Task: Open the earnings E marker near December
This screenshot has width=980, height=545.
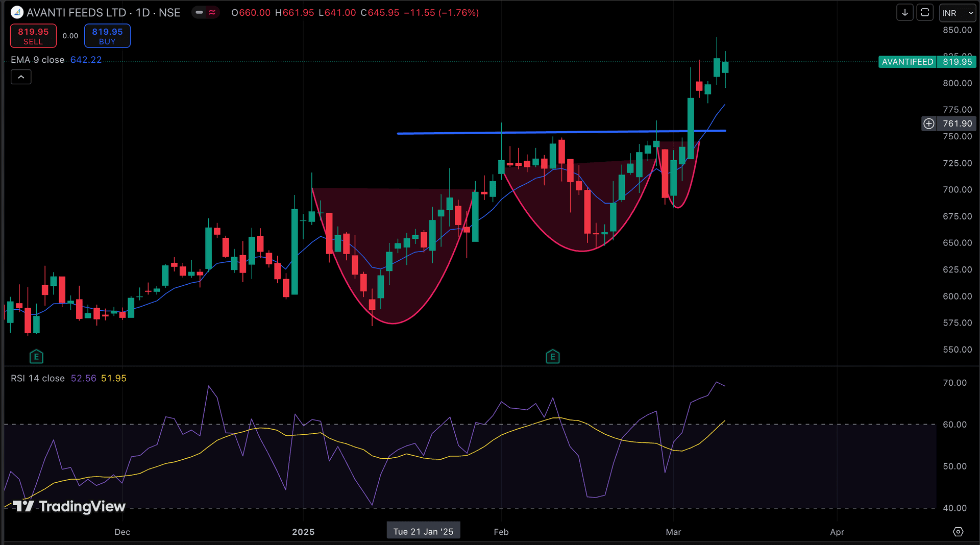Action: (36, 356)
